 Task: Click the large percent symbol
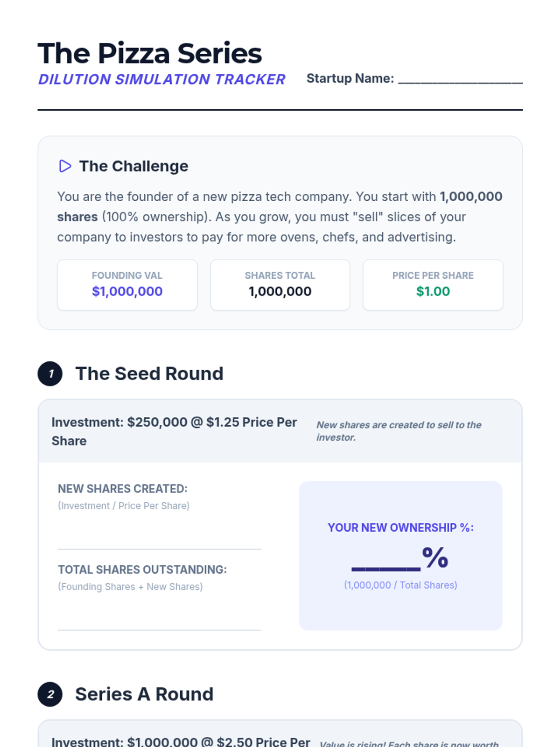pos(435,557)
